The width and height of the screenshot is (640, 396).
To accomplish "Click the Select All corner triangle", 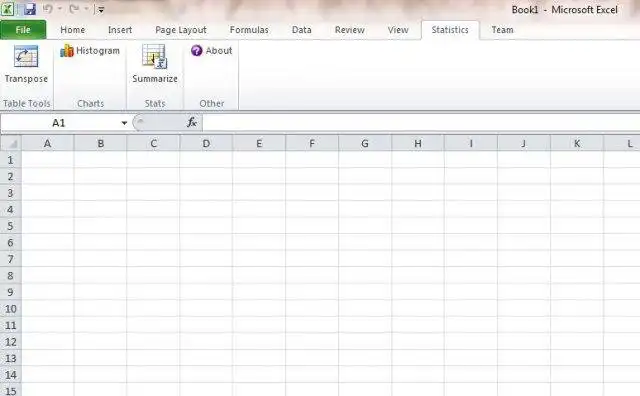I will click(x=11, y=143).
